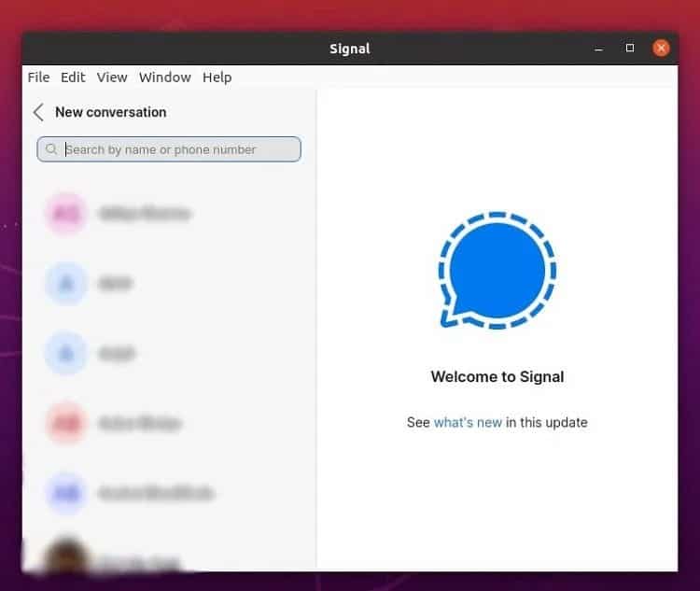The height and width of the screenshot is (591, 700).
Task: Go back using the arrow beside New conversation
Action: (x=39, y=112)
